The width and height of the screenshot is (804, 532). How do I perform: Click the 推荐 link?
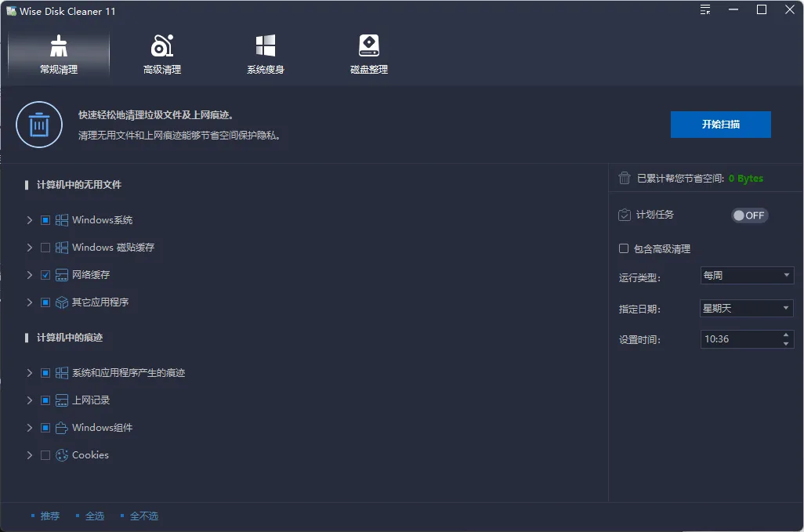coord(49,516)
